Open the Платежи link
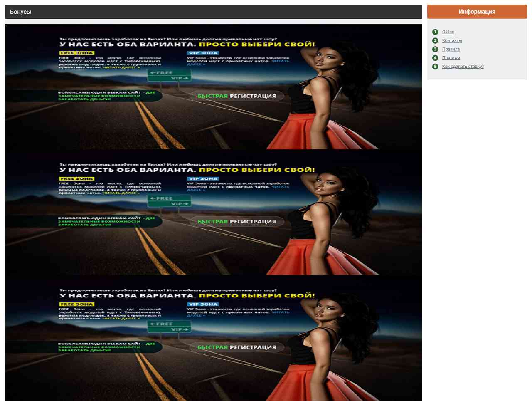This screenshot has height=401, width=532. [x=451, y=58]
